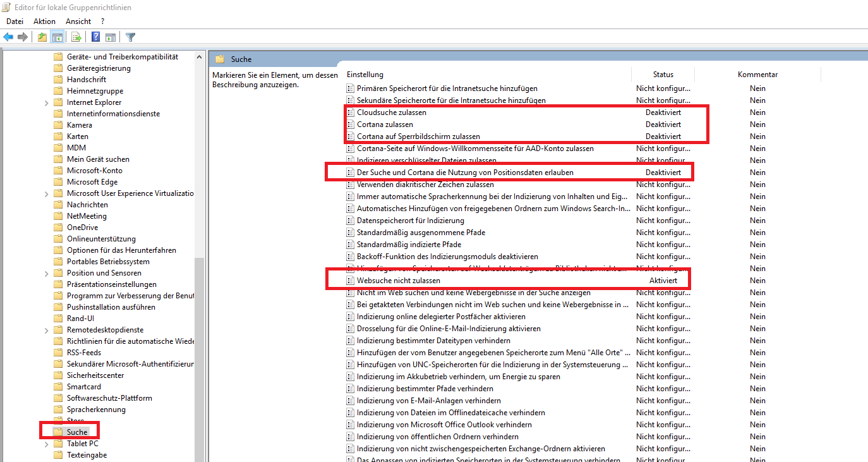The height and width of the screenshot is (462, 868).
Task: Open help with the question mark icon
Action: coord(95,37)
